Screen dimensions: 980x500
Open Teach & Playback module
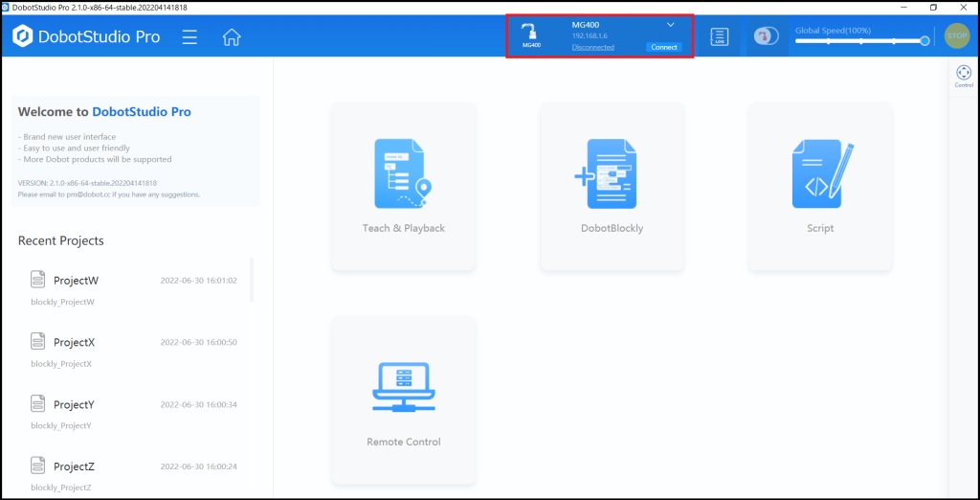(x=404, y=187)
